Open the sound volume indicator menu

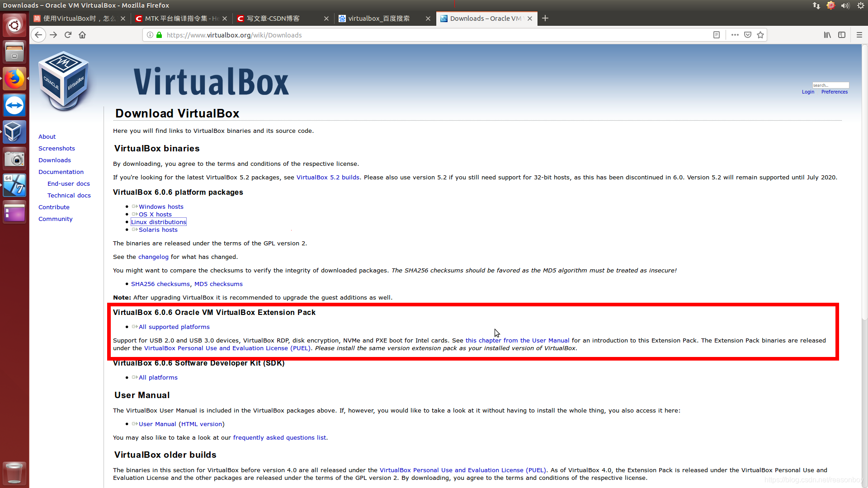(845, 5)
